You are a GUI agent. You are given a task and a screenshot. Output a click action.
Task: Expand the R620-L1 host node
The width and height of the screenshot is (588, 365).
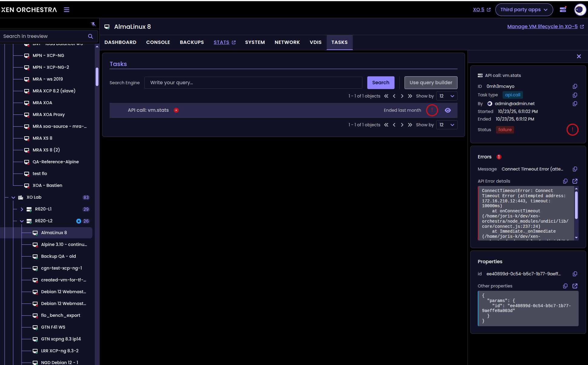(22, 209)
